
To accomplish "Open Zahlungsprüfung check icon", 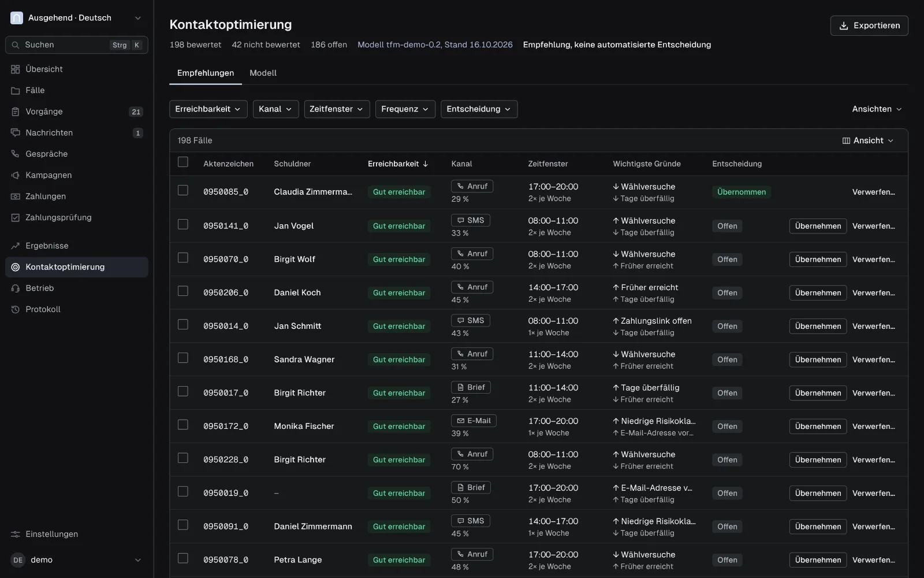I will [x=16, y=218].
